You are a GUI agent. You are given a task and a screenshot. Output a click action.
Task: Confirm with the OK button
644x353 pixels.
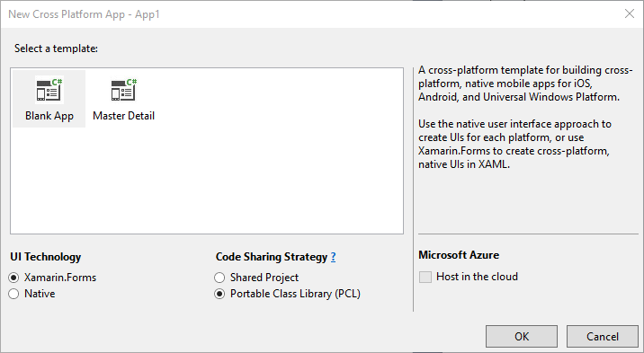[522, 337]
